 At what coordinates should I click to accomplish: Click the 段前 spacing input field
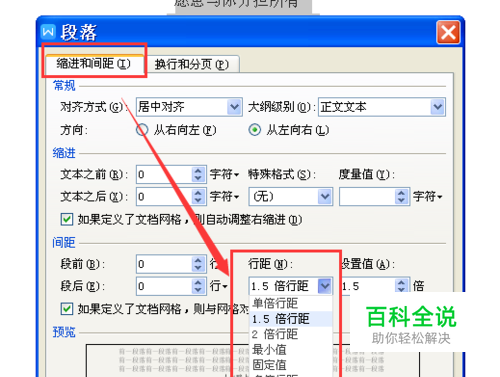(164, 264)
